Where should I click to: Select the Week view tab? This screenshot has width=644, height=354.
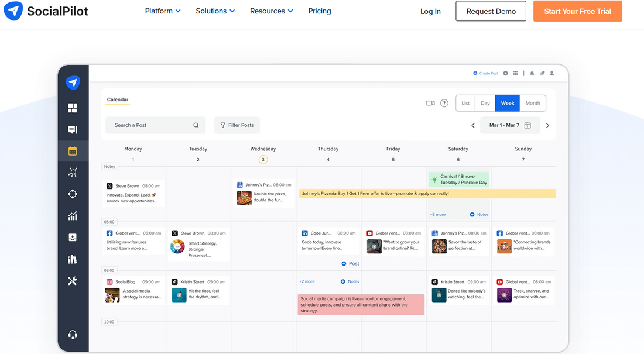(x=507, y=103)
